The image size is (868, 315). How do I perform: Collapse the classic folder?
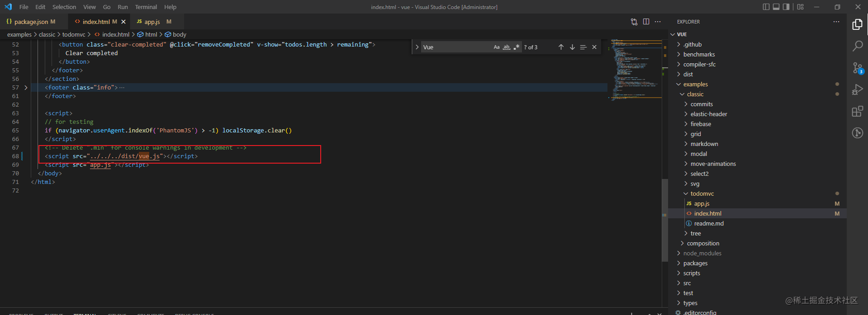(757, 94)
